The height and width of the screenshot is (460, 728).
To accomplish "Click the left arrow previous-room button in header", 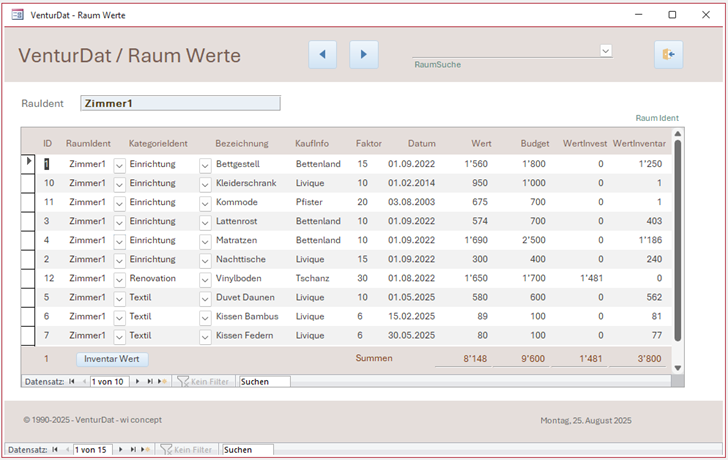I will coord(322,55).
